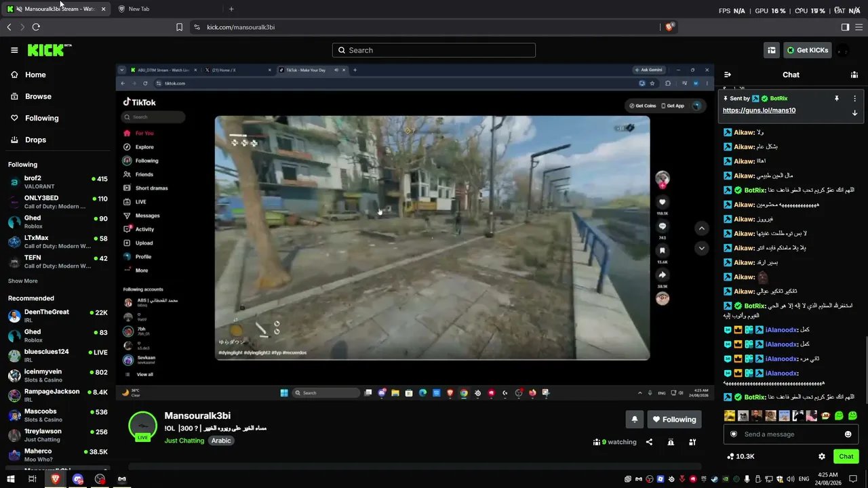Click the Send a message chat field
The height and width of the screenshot is (488, 868).
791,434
